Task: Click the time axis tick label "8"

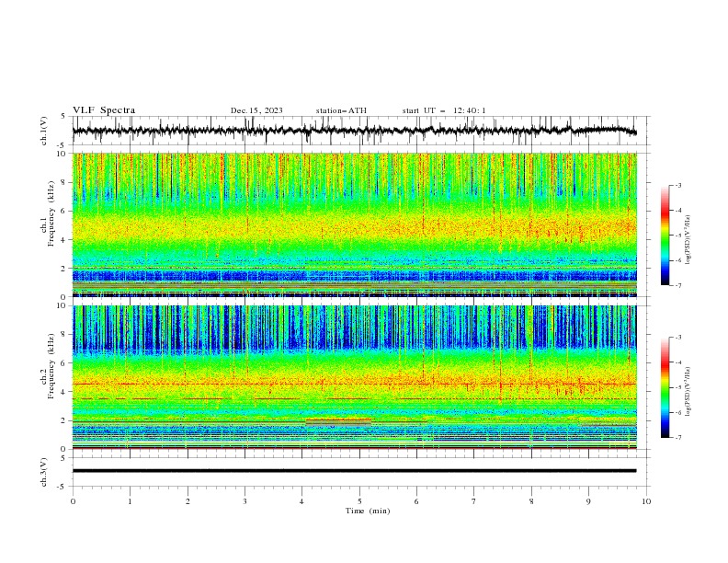Action: point(531,501)
